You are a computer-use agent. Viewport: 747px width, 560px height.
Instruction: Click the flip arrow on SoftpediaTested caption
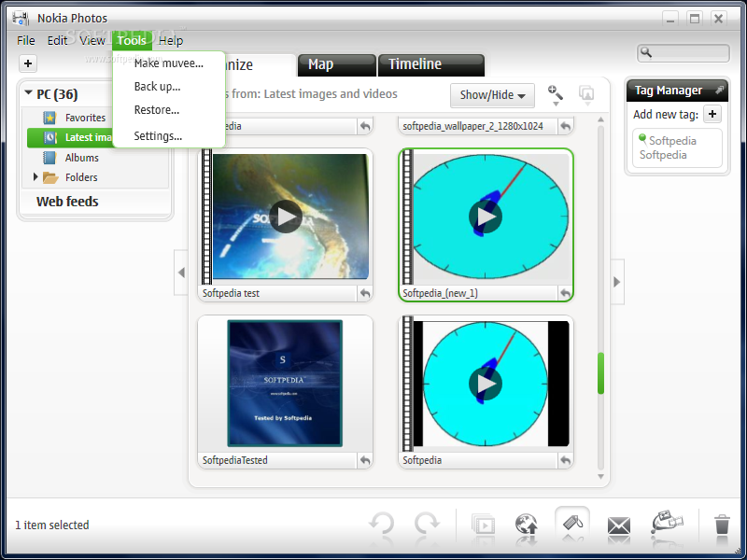coord(365,460)
